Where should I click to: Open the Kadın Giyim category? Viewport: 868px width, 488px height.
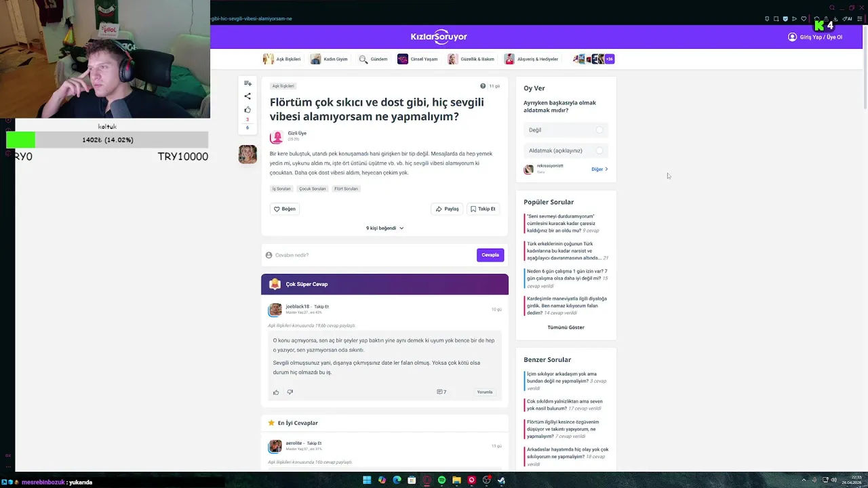(x=329, y=59)
